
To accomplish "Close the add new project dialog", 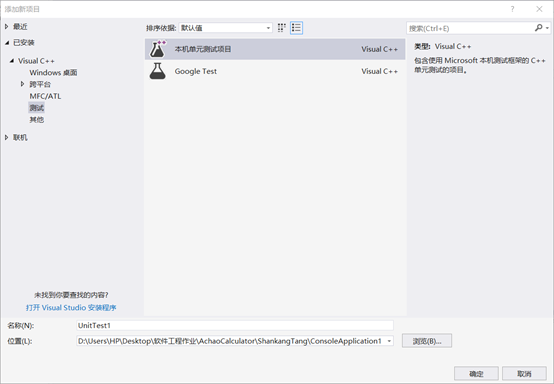I will [539, 9].
